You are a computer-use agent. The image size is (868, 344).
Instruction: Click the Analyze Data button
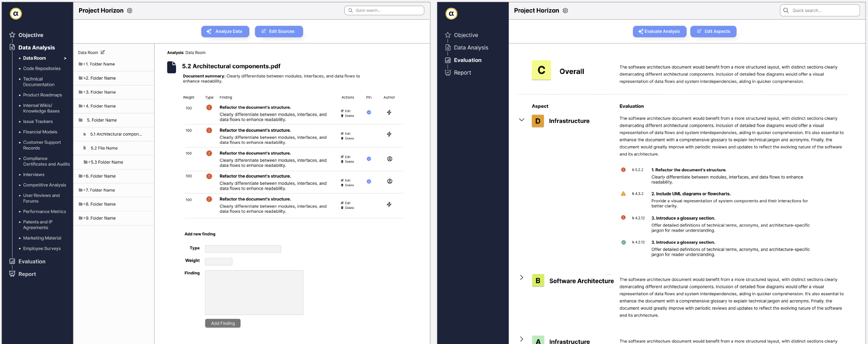coord(225,31)
